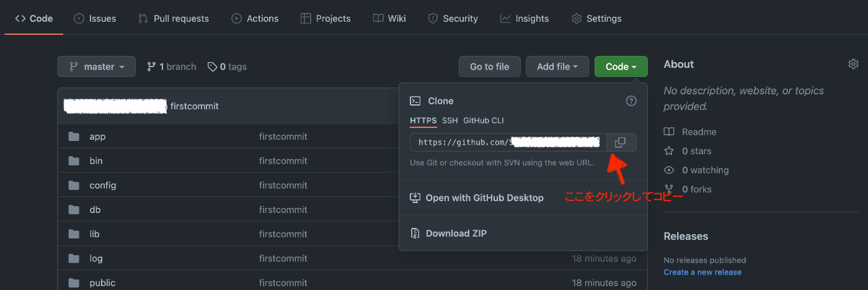Open the Issues tab
The width and height of the screenshot is (868, 290).
(x=95, y=18)
